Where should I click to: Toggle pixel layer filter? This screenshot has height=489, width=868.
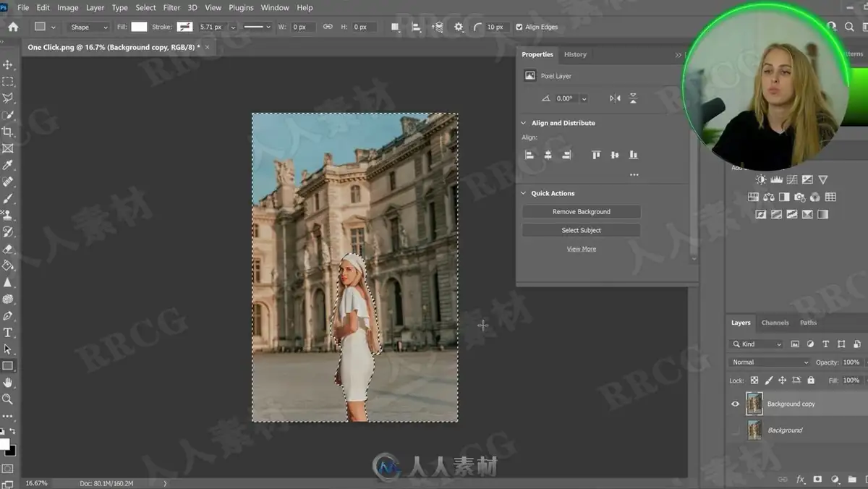(x=795, y=344)
